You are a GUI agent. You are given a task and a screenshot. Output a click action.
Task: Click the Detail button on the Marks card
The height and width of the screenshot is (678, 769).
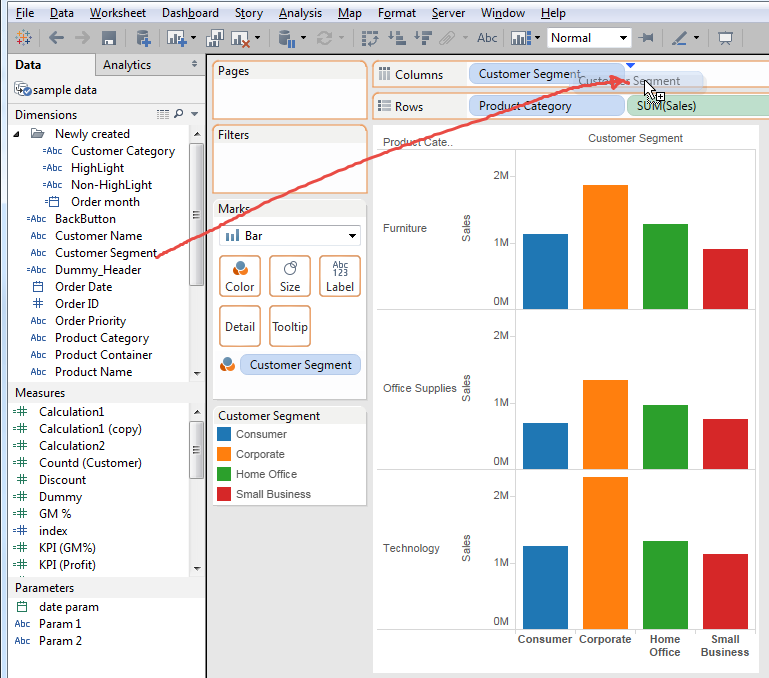click(x=240, y=326)
